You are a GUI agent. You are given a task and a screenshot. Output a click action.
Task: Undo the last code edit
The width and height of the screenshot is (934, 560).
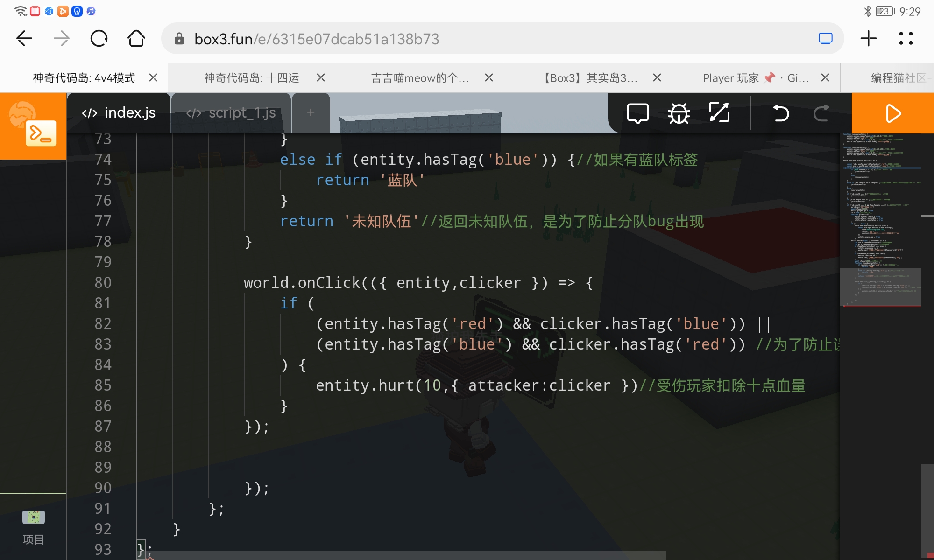click(x=781, y=113)
